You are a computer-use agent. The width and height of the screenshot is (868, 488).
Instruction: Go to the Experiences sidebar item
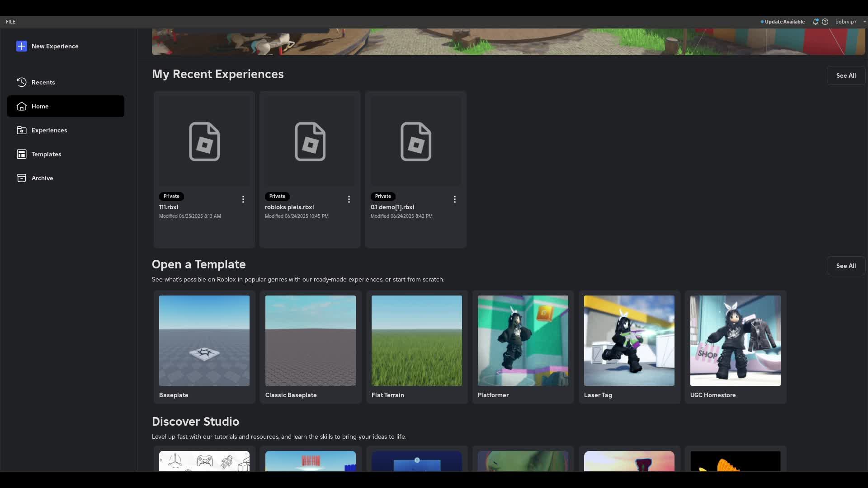tap(49, 130)
